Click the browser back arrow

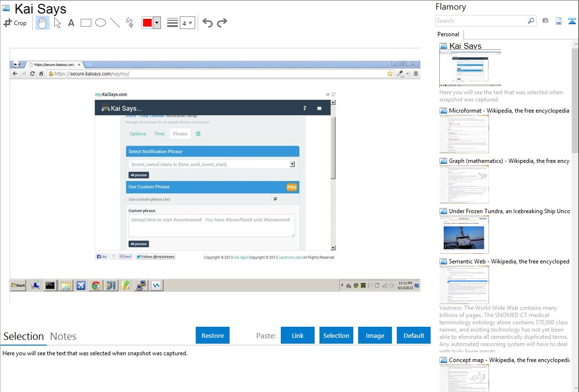click(x=15, y=73)
